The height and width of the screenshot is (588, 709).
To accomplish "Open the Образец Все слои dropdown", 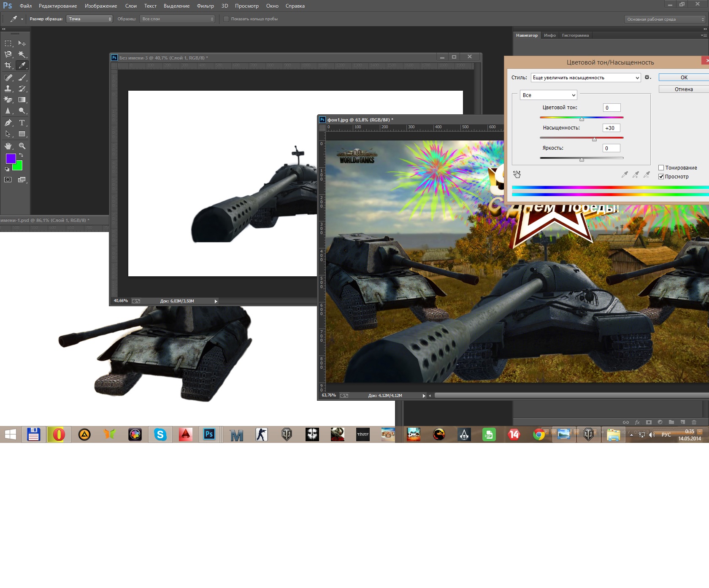I will pyautogui.click(x=177, y=19).
